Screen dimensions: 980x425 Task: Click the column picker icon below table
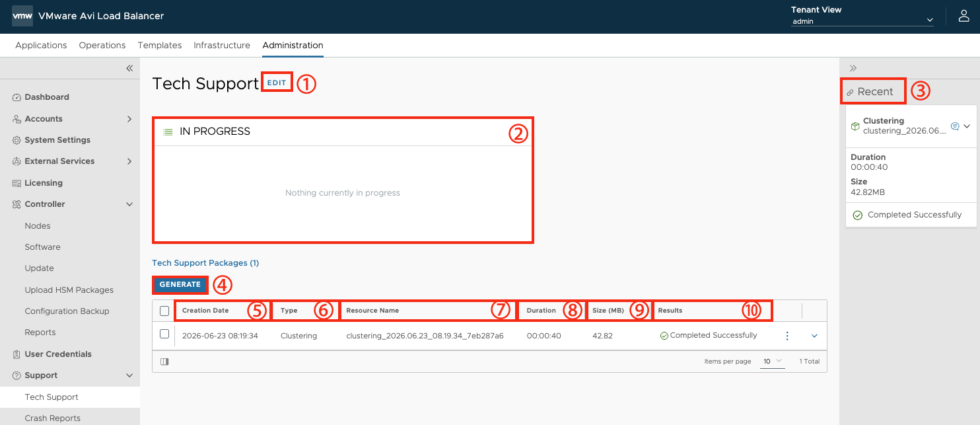(x=164, y=362)
